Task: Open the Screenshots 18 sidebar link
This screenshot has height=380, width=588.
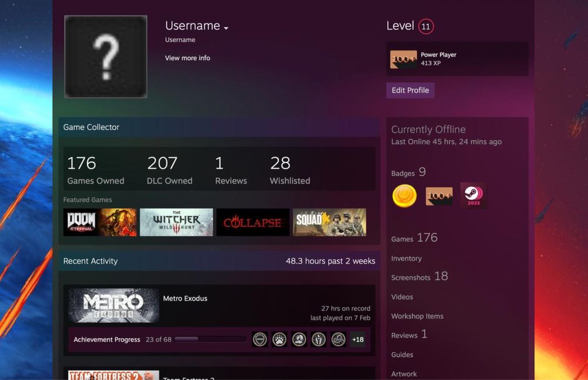Action: [x=420, y=276]
